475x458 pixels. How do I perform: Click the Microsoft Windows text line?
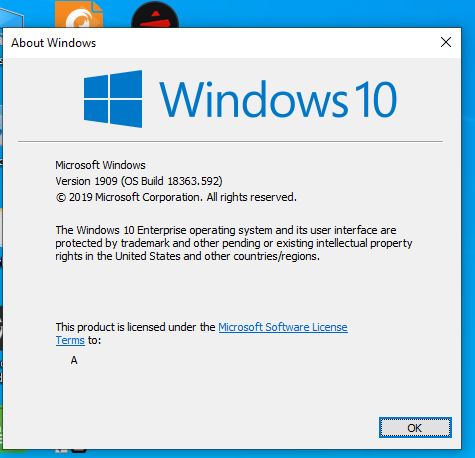pos(100,165)
